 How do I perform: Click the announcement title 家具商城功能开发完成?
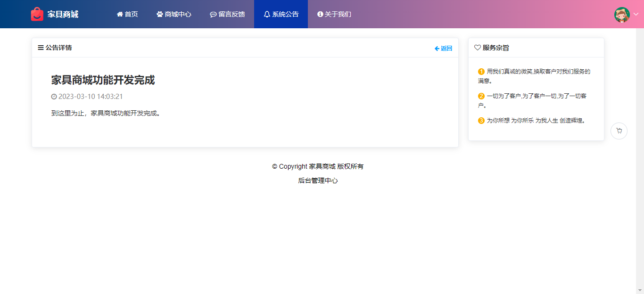[x=103, y=80]
